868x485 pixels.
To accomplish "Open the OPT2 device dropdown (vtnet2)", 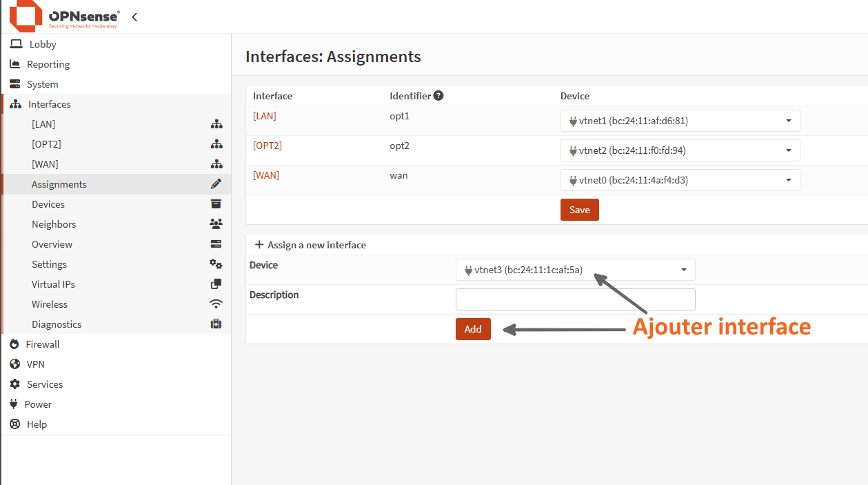I will pyautogui.click(x=680, y=150).
